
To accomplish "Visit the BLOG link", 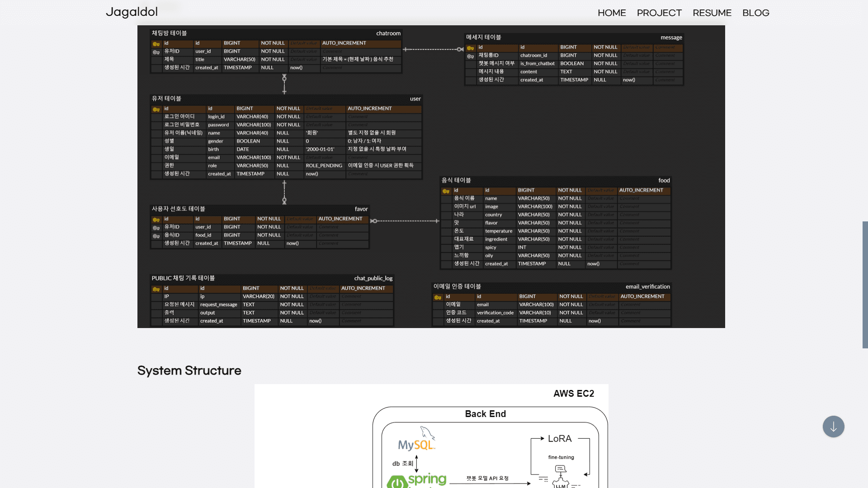I will (x=756, y=13).
